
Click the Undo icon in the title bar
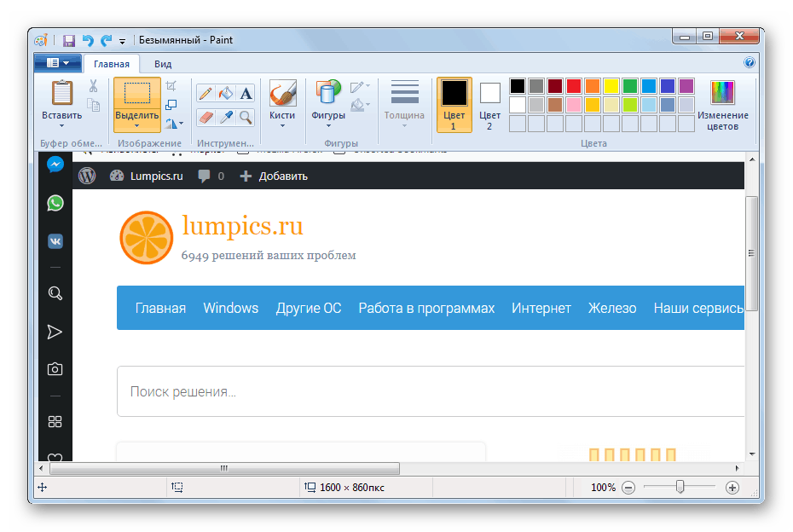coord(87,39)
